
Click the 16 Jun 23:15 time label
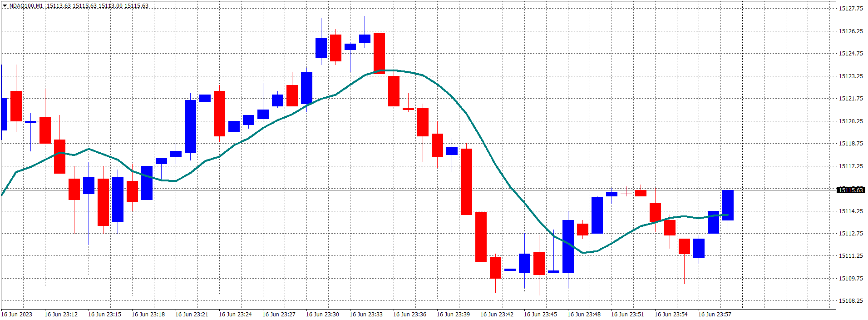click(104, 314)
